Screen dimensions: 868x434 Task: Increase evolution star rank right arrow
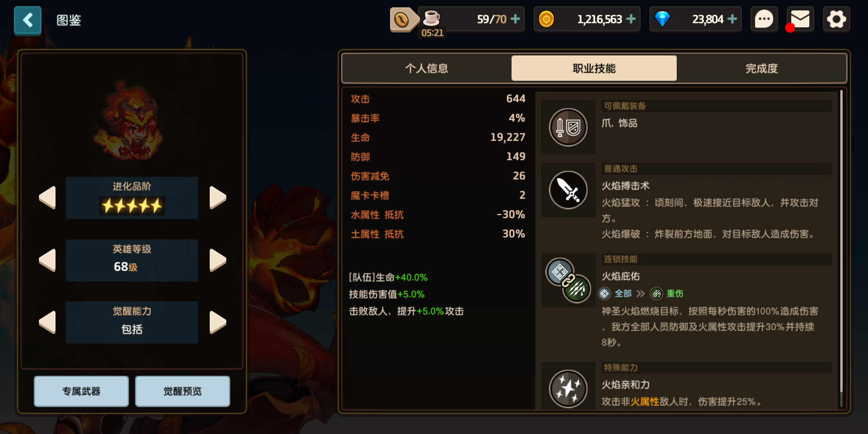218,197
